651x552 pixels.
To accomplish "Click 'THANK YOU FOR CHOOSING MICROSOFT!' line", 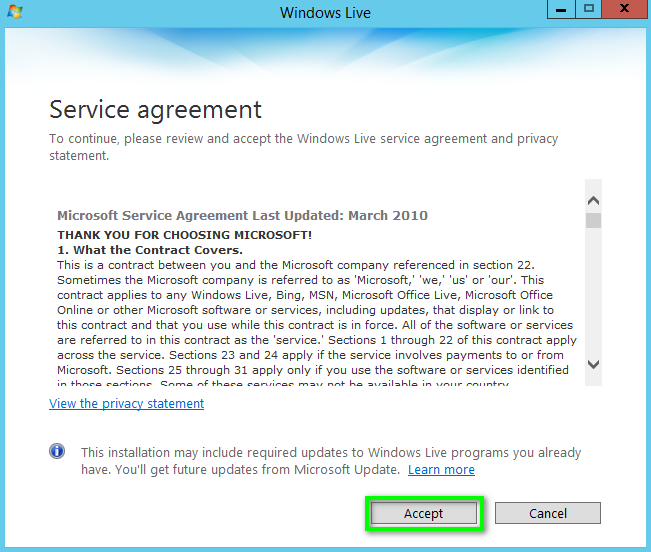I will (184, 235).
